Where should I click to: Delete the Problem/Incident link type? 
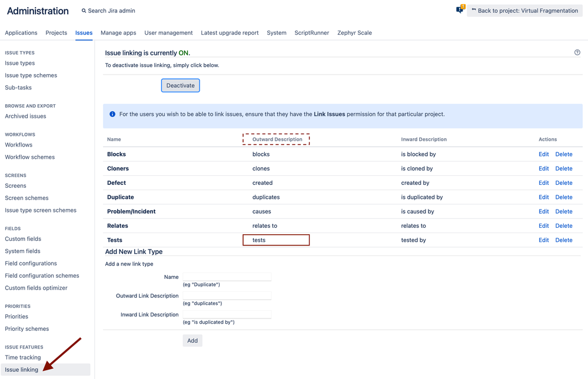[564, 211]
